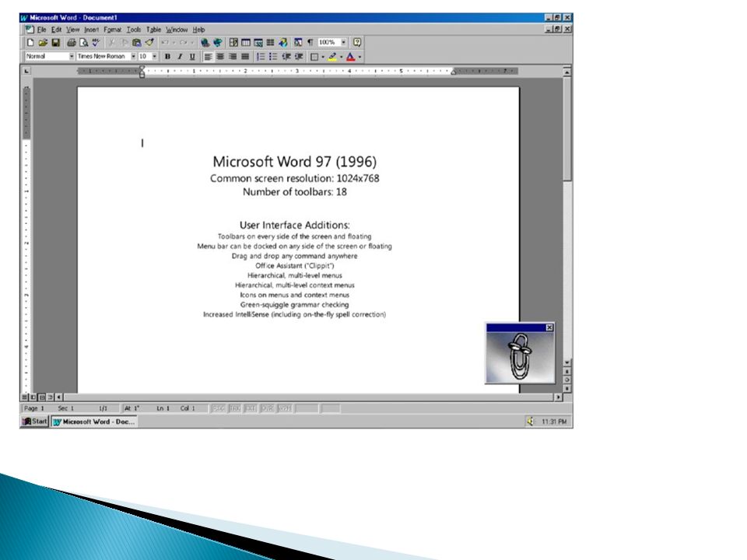Click the Undo arrow icon
The width and height of the screenshot is (747, 560).
click(165, 42)
